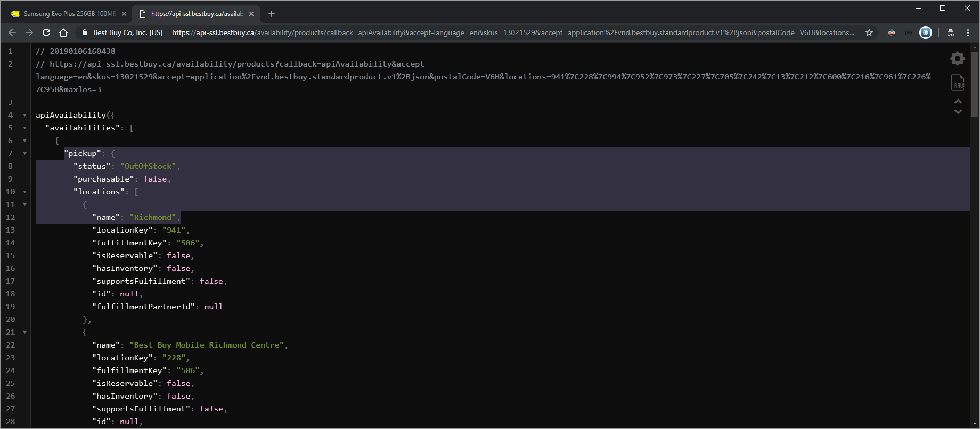Click the "supportsFulfillment" key on line 17
The width and height of the screenshot is (980, 429).
point(141,281)
